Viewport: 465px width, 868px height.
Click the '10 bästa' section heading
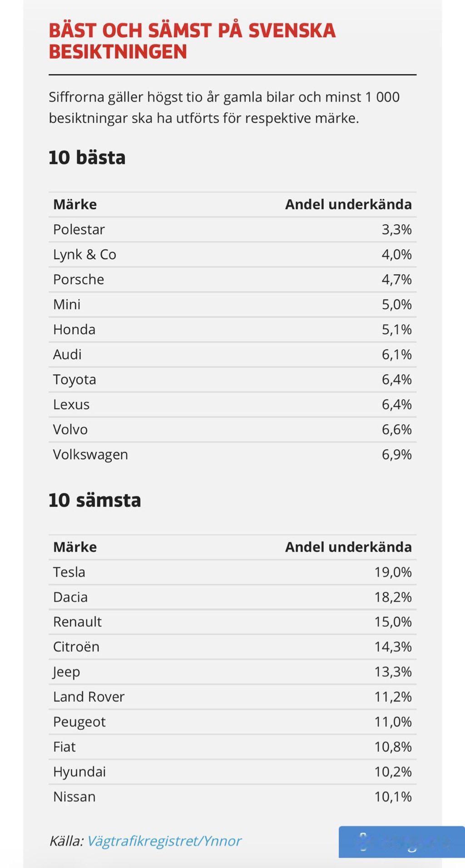[x=87, y=157]
